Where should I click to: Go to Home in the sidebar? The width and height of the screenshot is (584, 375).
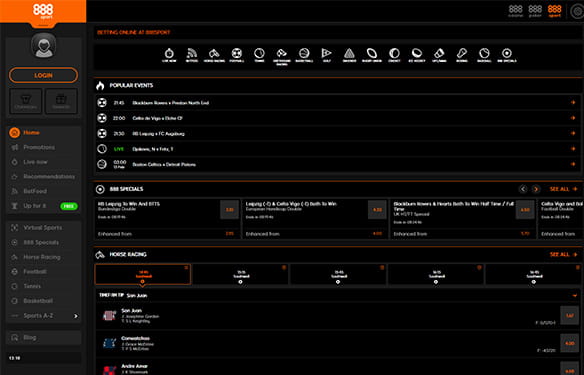tap(44, 133)
